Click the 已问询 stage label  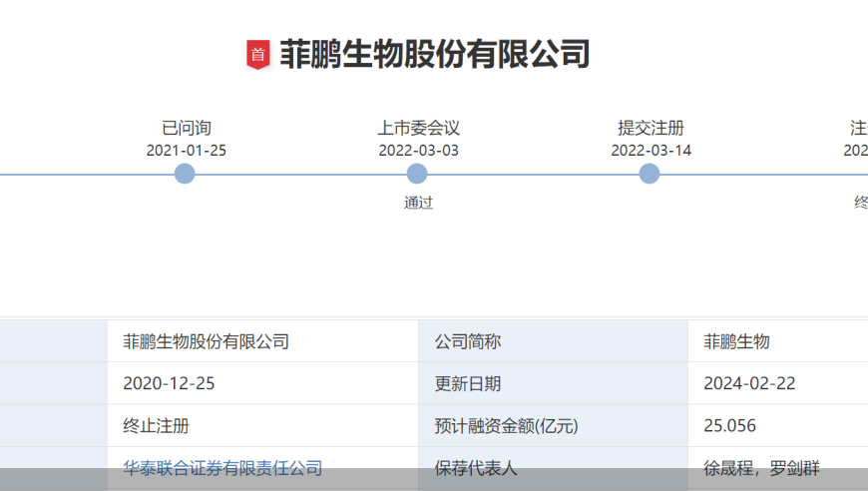(x=187, y=128)
